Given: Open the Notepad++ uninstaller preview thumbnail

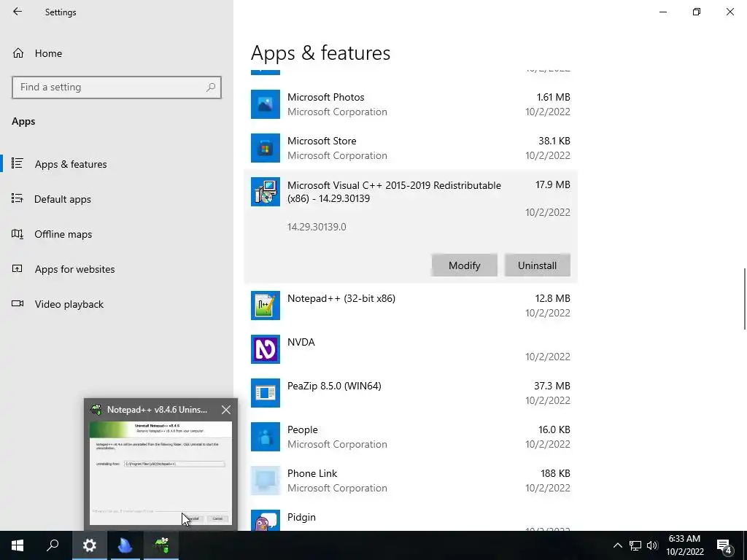Looking at the screenshot, I should (161, 473).
